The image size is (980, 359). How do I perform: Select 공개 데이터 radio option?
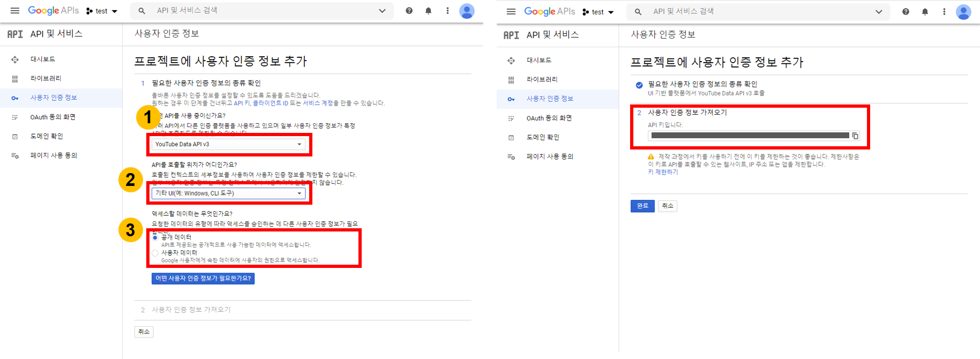(155, 237)
